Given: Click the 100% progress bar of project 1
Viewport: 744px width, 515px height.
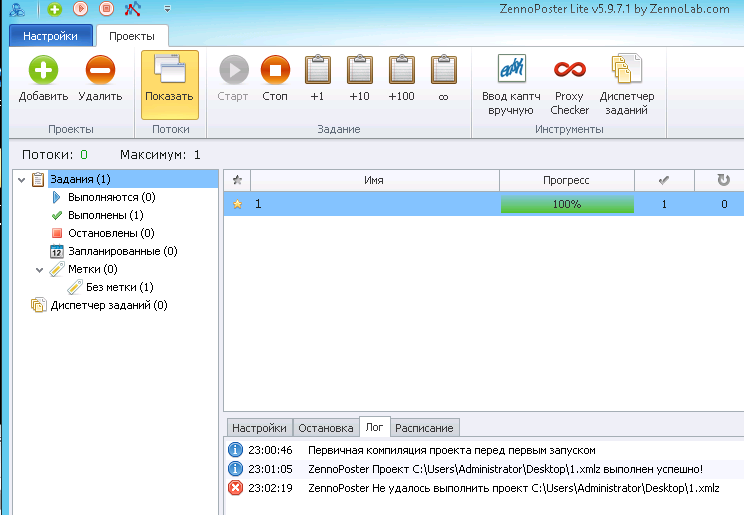Looking at the screenshot, I should coord(567,205).
